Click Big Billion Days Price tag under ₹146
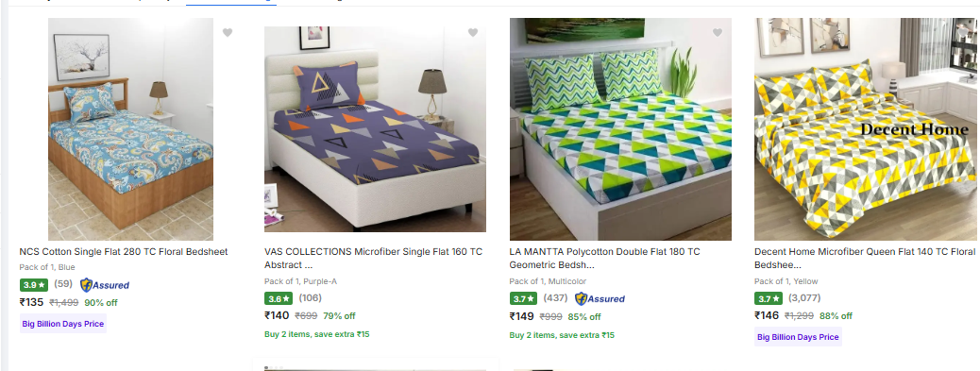This screenshot has height=371, width=980. pos(798,337)
